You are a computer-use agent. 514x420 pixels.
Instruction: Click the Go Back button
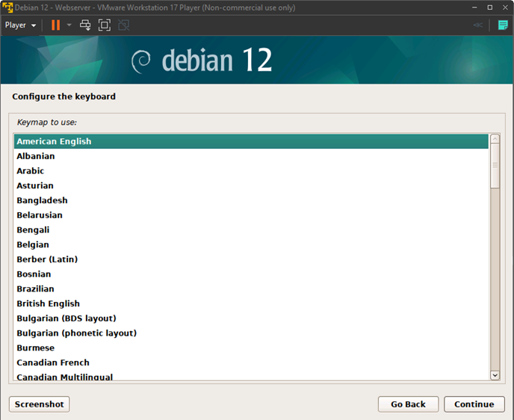pyautogui.click(x=408, y=404)
